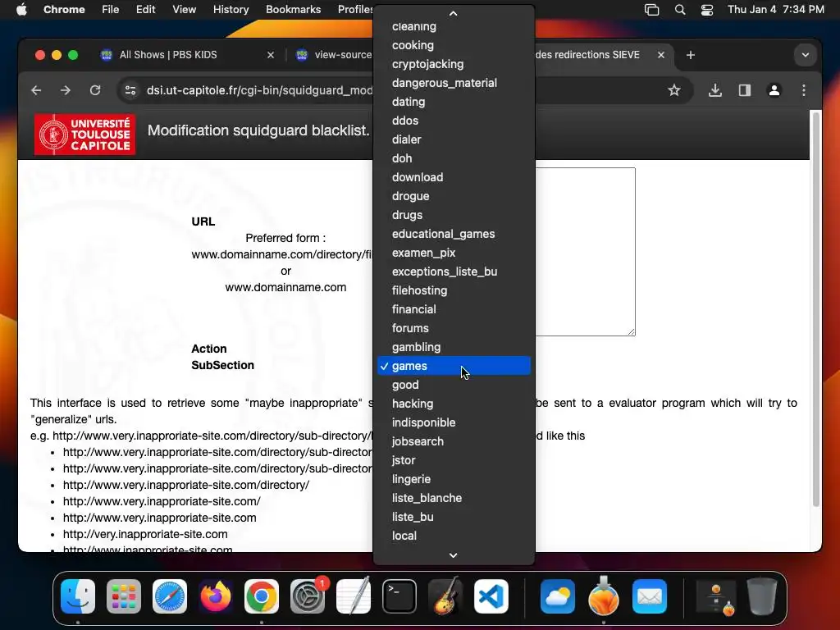Select 'cryptojacking' option
This screenshot has width=840, height=630.
[x=454, y=64]
